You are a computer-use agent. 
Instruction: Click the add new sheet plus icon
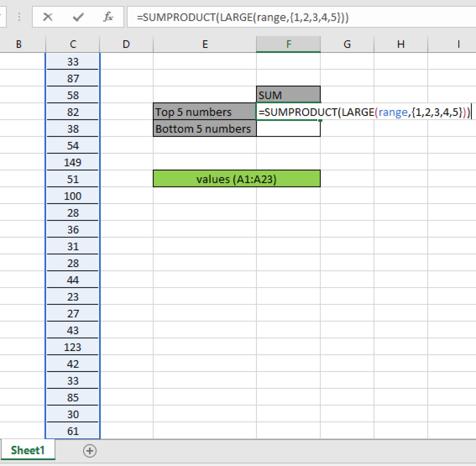pos(90,451)
